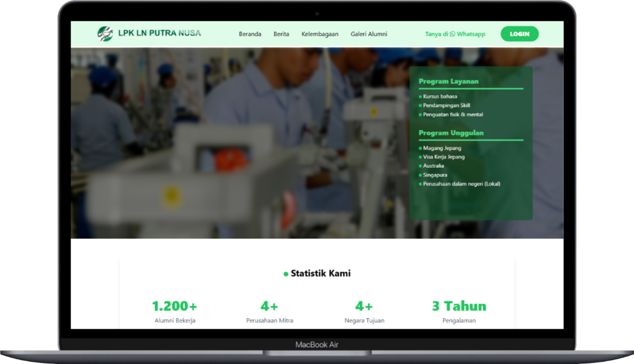Choose Australia from Program Unggulan

[x=434, y=166]
